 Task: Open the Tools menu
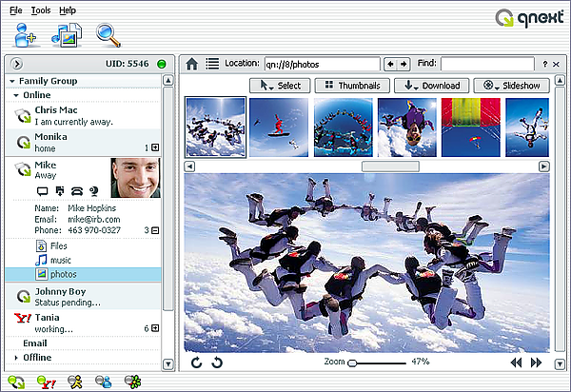tap(41, 10)
